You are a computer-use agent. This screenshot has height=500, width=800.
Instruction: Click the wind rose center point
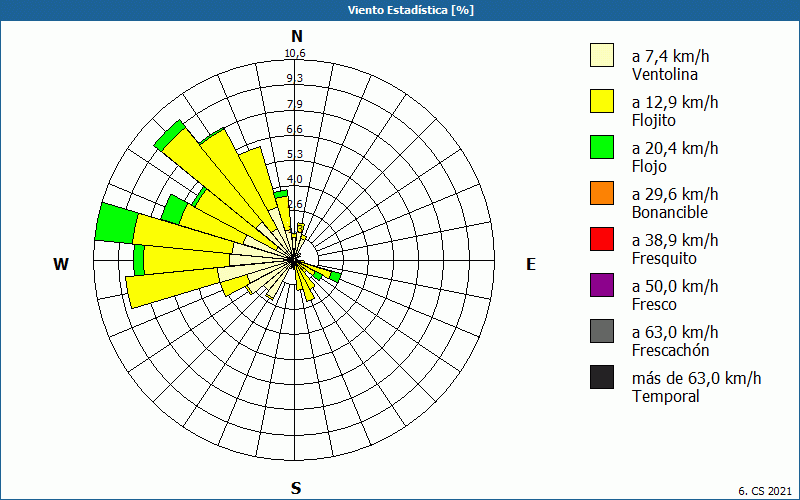click(294, 261)
